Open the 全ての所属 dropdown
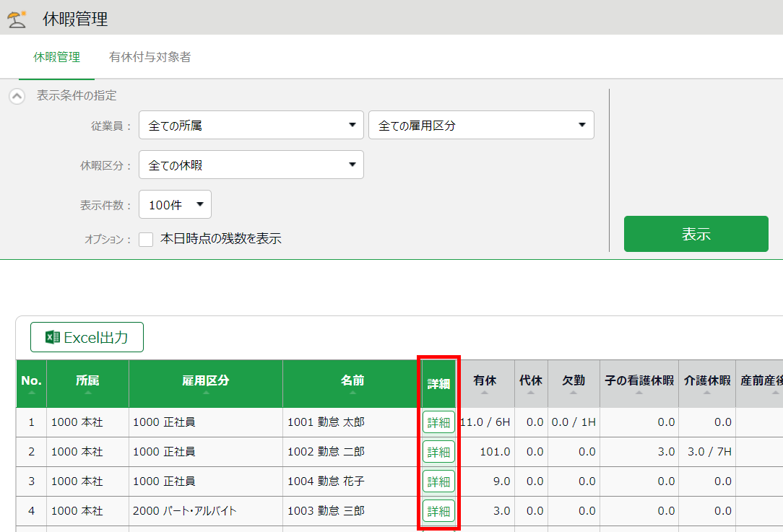Screen dimensions: 783x532 [x=251, y=125]
